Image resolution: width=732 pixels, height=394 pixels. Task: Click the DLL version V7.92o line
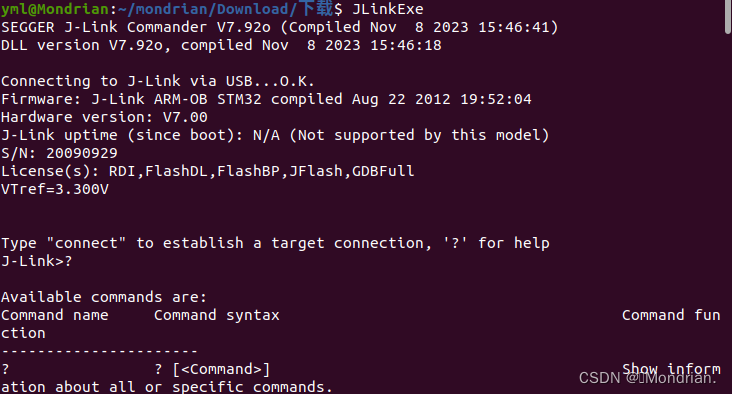pos(221,45)
